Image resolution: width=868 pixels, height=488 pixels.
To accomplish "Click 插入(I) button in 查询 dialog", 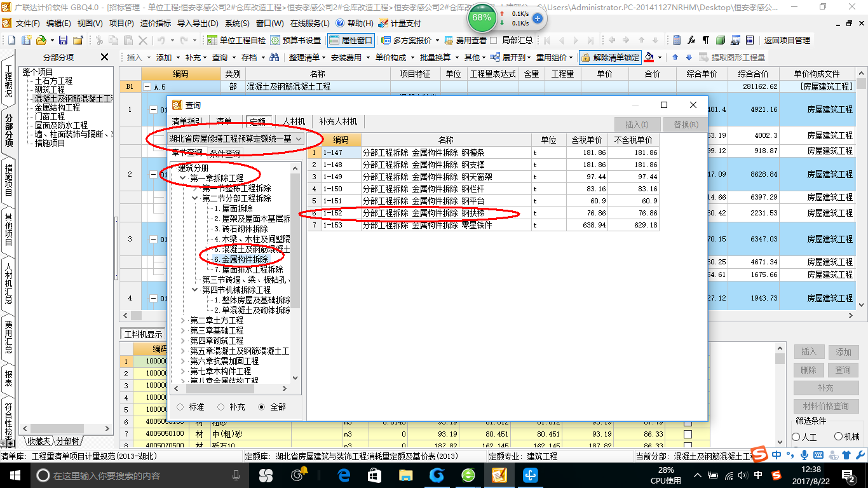I will pyautogui.click(x=637, y=125).
